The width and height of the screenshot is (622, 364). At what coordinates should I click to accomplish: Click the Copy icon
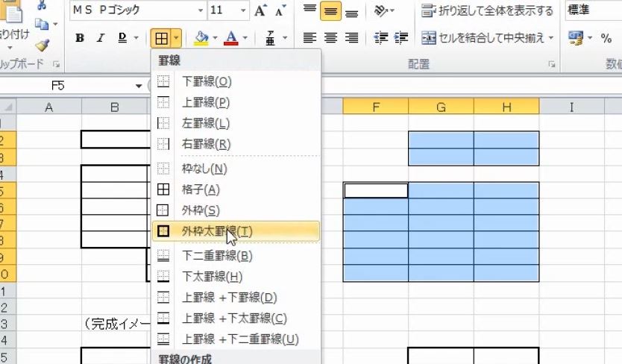pos(41,25)
